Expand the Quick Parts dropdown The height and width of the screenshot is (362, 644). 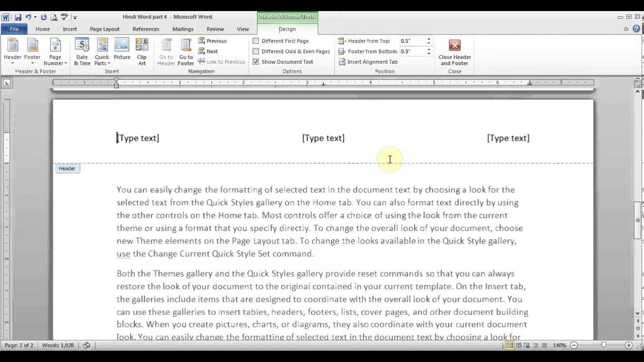(x=102, y=52)
